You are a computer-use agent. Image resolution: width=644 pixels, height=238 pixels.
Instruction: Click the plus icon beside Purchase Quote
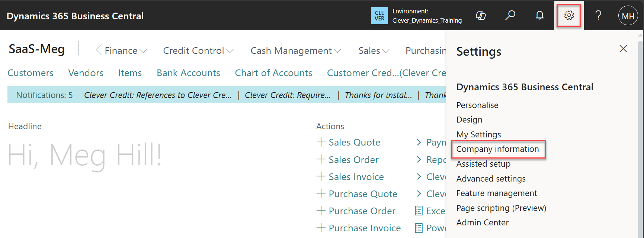pos(321,193)
